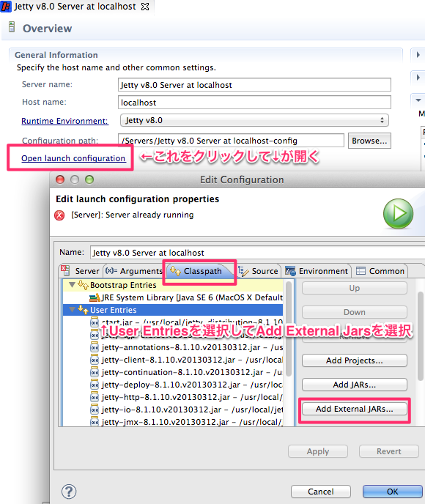Select the jetty-io-8.1.10.v20130312.jar entry
This screenshot has width=425, height=504.
point(187,409)
